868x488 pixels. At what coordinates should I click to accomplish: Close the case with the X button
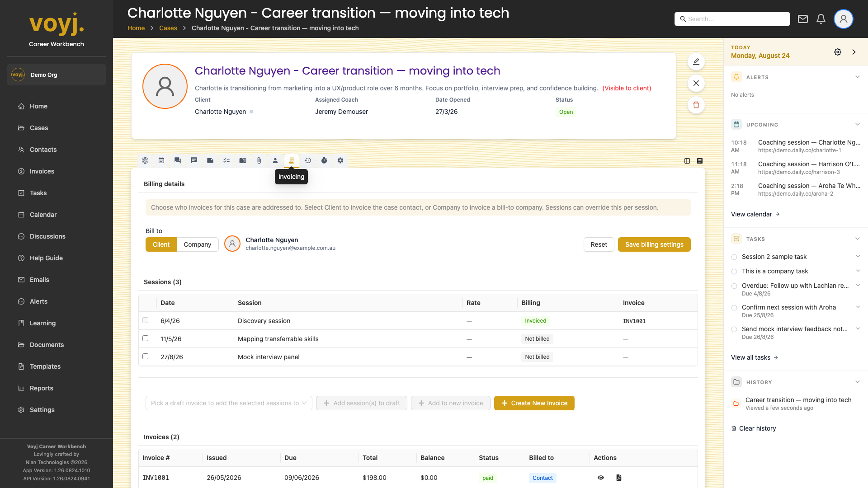(x=696, y=83)
